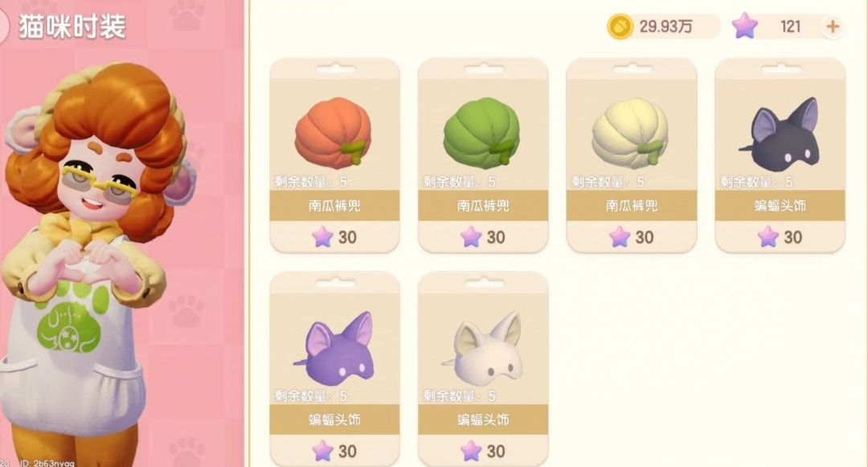
Task: Click the 29.93万 coin balance
Action: [666, 26]
